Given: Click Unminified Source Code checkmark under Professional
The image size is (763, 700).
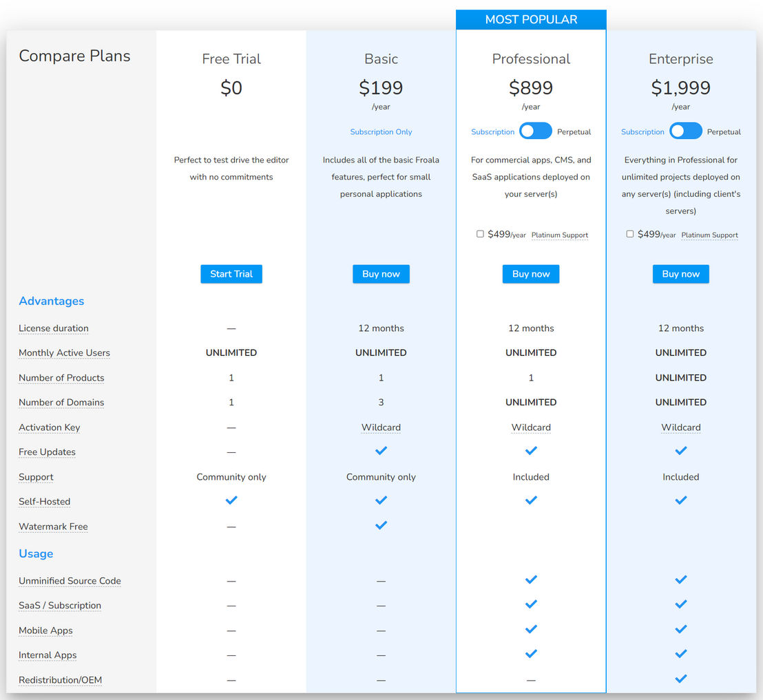Looking at the screenshot, I should click(531, 580).
